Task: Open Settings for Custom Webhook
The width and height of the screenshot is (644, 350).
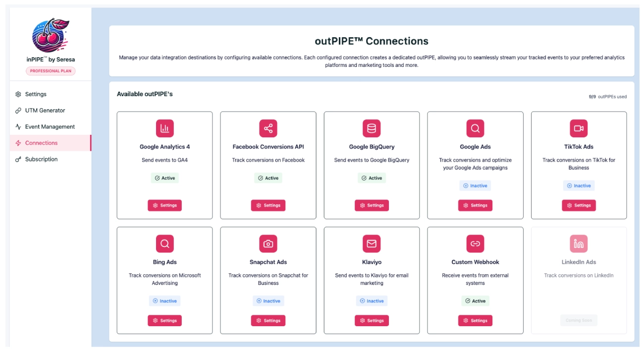Action: [x=475, y=321]
